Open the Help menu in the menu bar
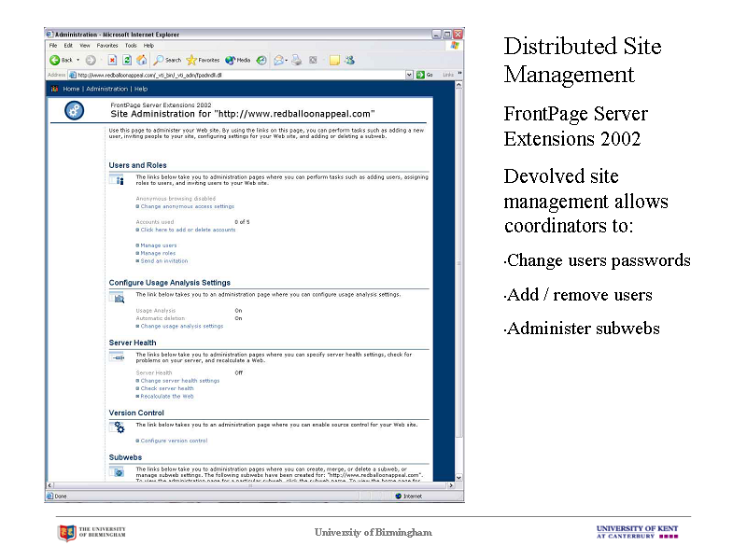747x560 pixels. tap(148, 46)
